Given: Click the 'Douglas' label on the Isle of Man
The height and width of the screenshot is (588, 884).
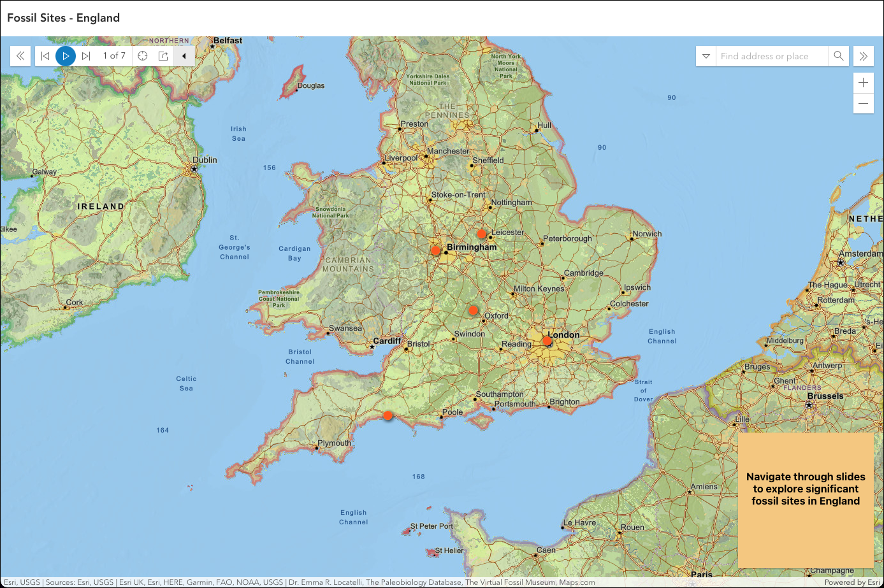Looking at the screenshot, I should [311, 85].
